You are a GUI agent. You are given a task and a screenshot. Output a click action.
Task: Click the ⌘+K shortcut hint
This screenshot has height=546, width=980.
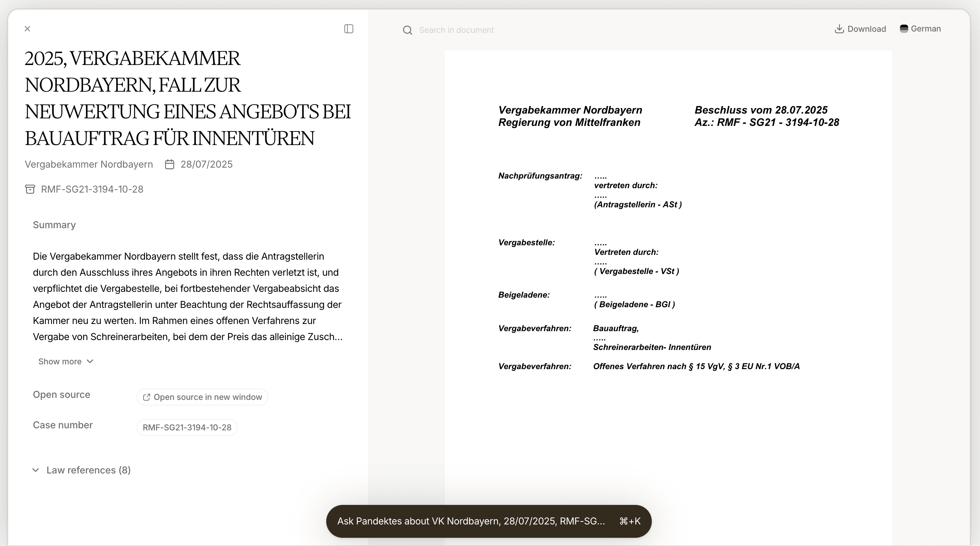[x=630, y=521]
